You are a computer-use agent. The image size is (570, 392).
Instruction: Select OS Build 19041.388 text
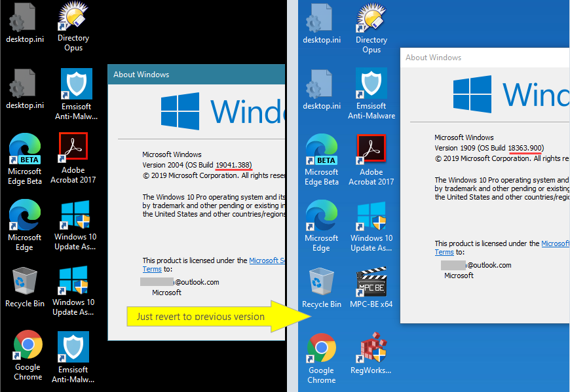tap(219, 165)
